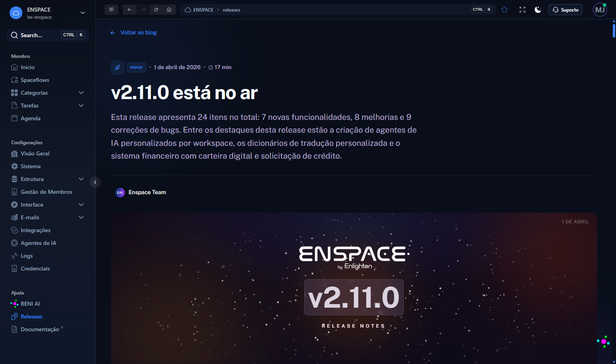Click the star favorite icon in top bar

pos(504,10)
